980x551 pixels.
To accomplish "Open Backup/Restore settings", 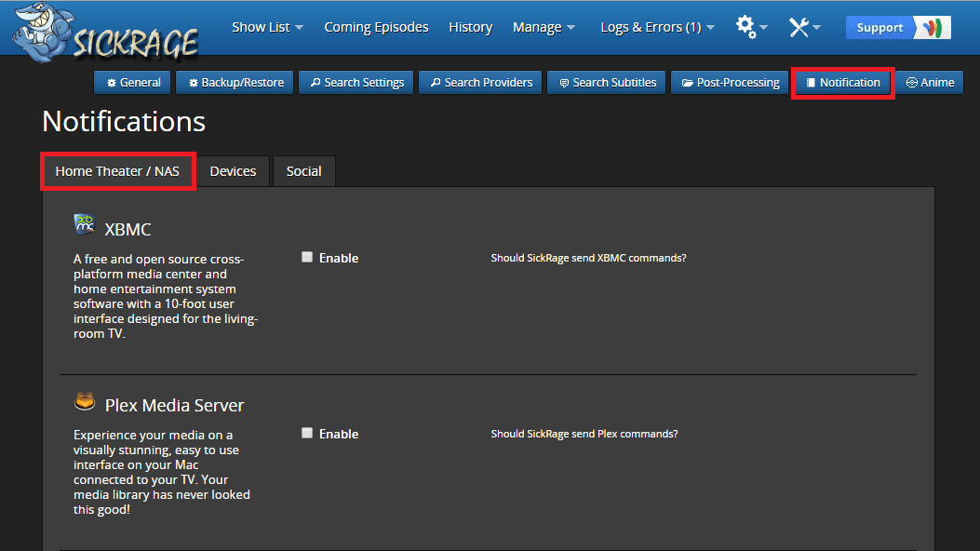I will (235, 83).
